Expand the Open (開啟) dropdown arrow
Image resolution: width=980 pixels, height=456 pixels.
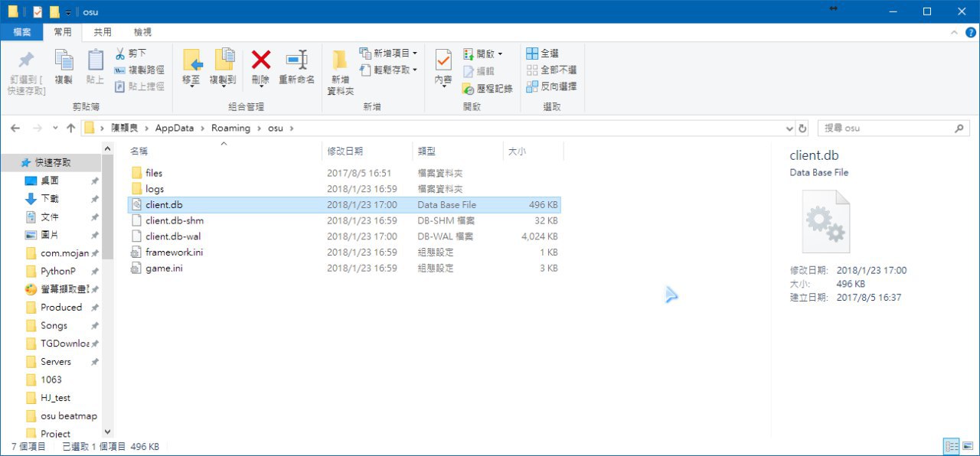pos(500,54)
